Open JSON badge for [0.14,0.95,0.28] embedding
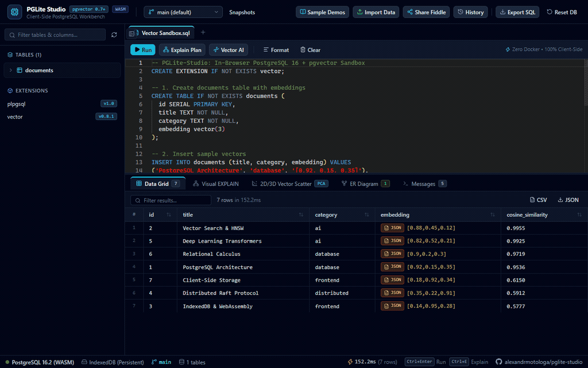The image size is (588, 368). point(392,306)
